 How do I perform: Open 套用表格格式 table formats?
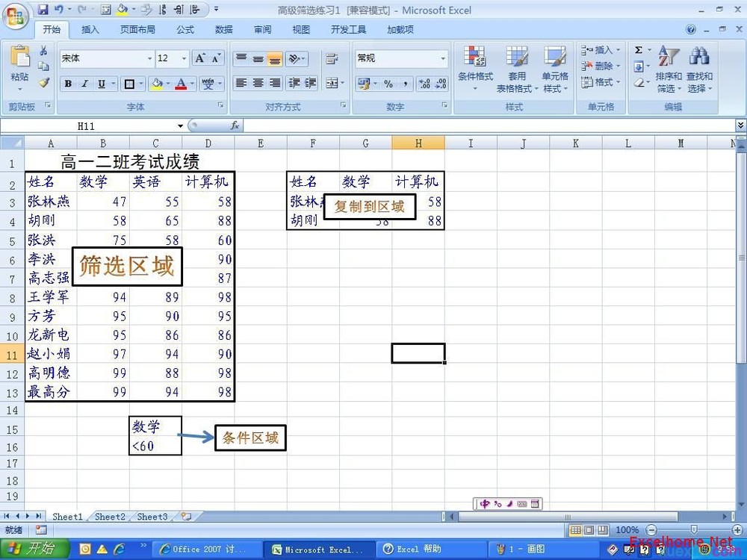point(517,69)
